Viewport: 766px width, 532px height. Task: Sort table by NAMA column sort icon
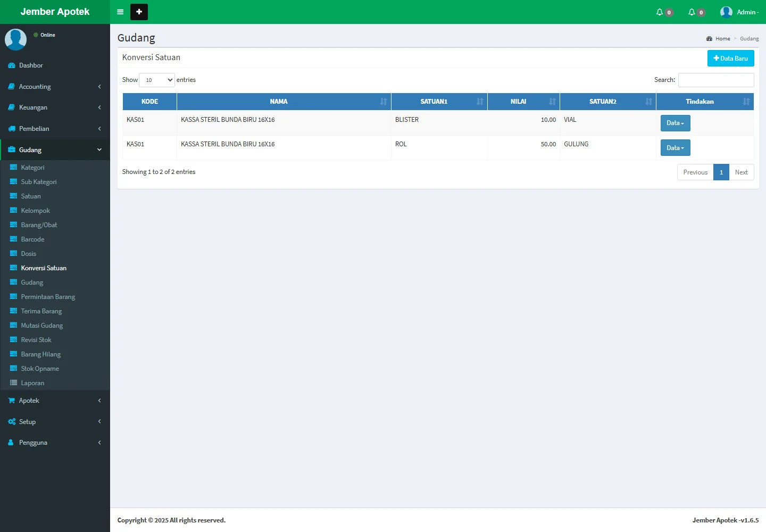click(384, 102)
